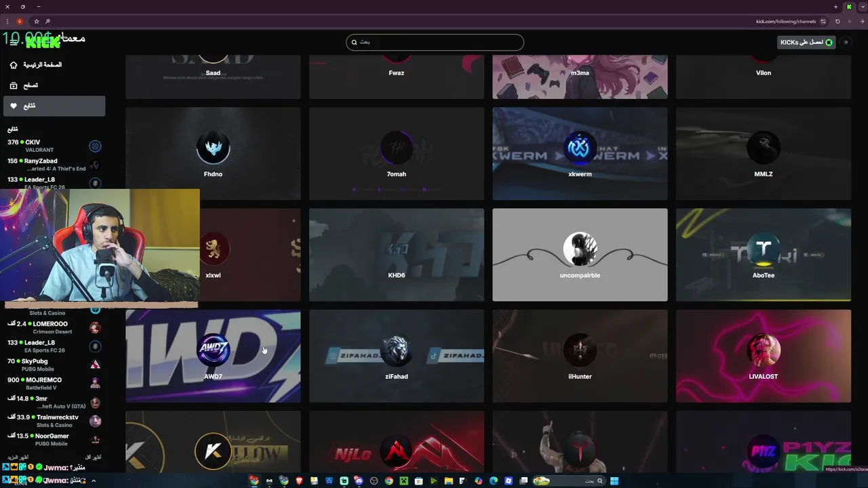Open SkyPubg channel in sidebar

(54, 365)
